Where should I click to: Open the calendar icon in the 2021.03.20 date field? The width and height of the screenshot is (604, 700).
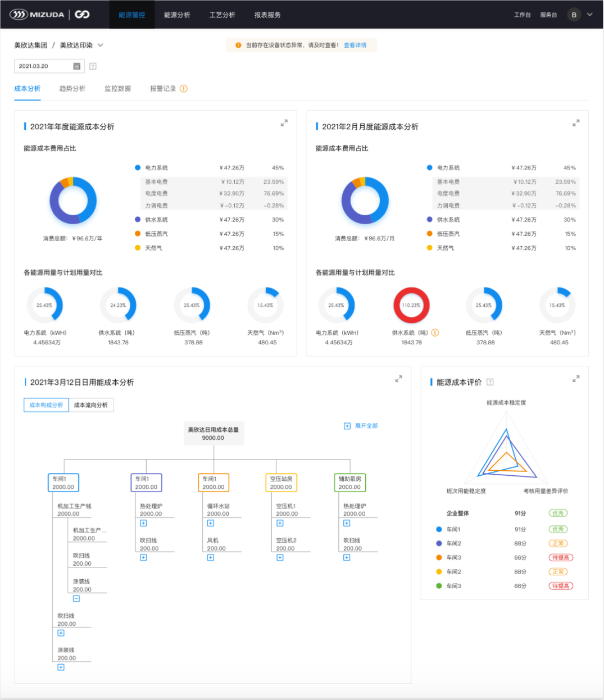[77, 66]
